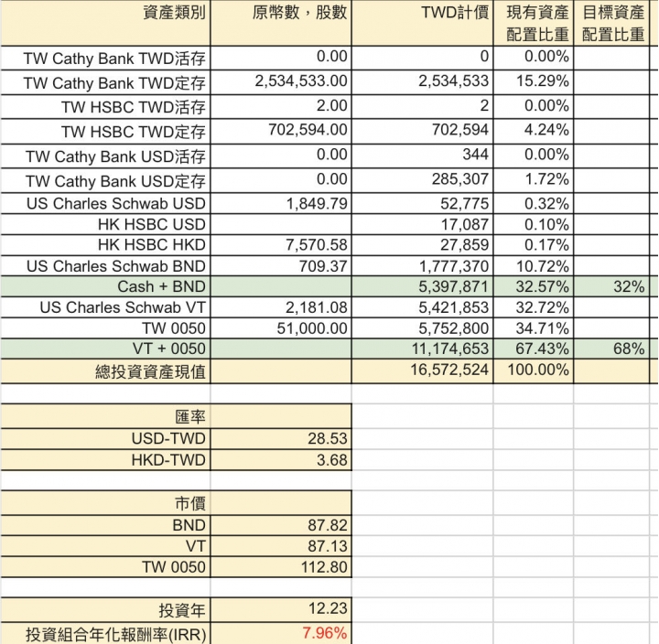The image size is (659, 644).
Task: Select the 原幣數，股數 header cell
Action: (281, 23)
